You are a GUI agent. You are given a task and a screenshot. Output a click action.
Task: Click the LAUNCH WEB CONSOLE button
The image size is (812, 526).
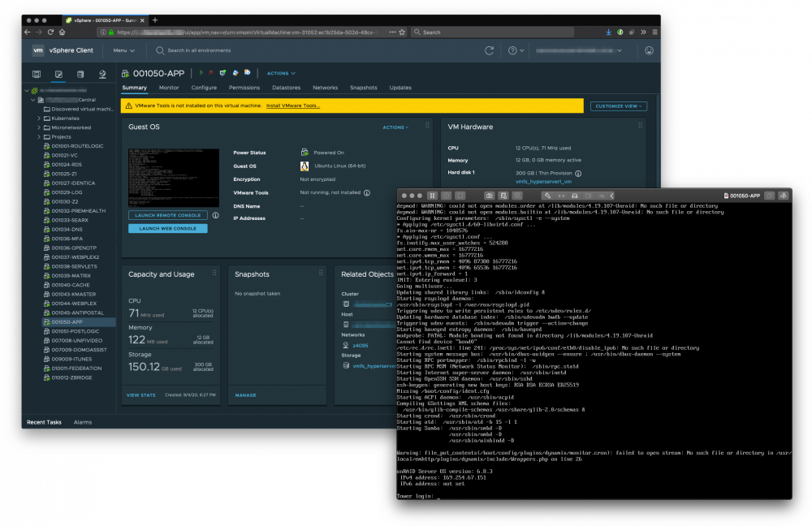tap(168, 228)
